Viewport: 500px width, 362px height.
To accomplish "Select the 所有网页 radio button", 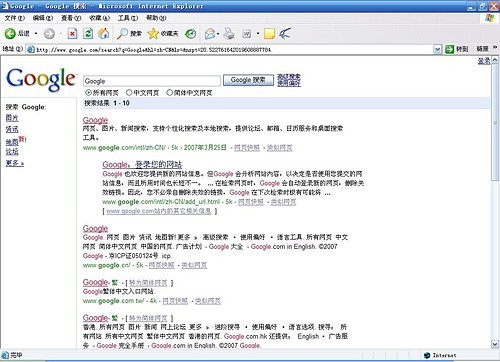I will 89,92.
